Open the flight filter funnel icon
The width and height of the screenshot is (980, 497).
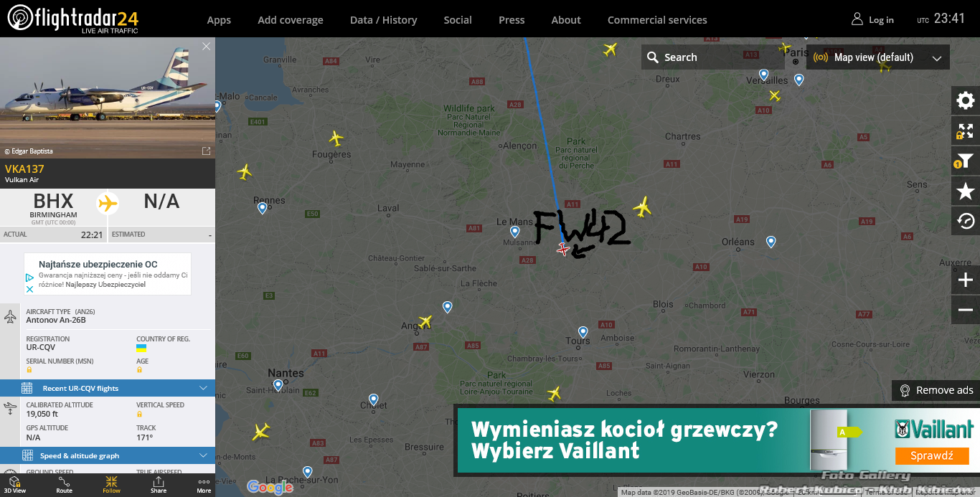(x=966, y=161)
